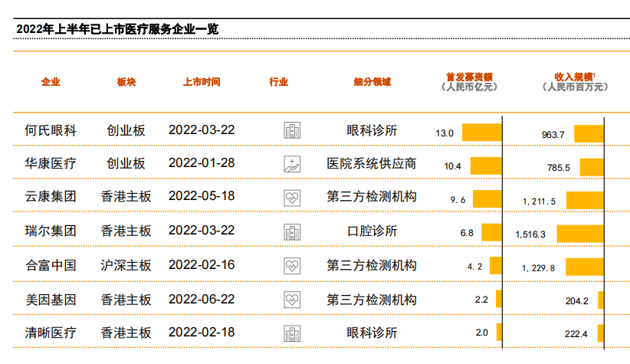Viewport: 630px width, 364px height.
Task: Click company name 合富中国
Action: point(51,265)
